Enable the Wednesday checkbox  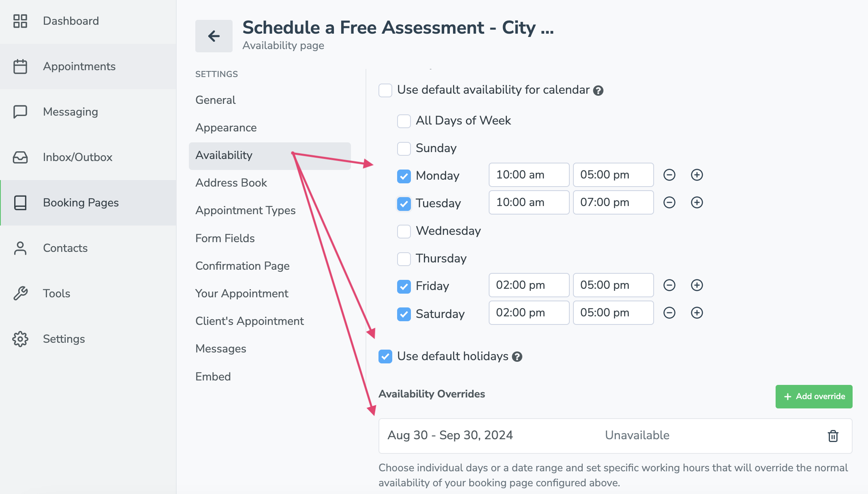(x=404, y=231)
